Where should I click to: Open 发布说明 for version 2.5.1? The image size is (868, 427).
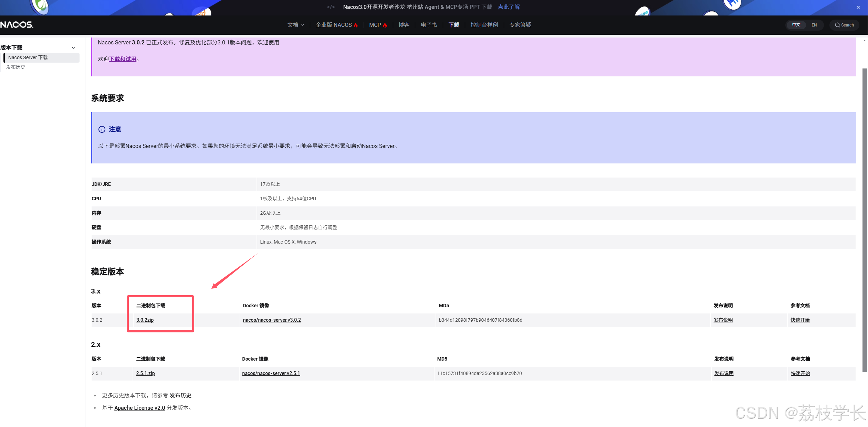click(x=724, y=373)
